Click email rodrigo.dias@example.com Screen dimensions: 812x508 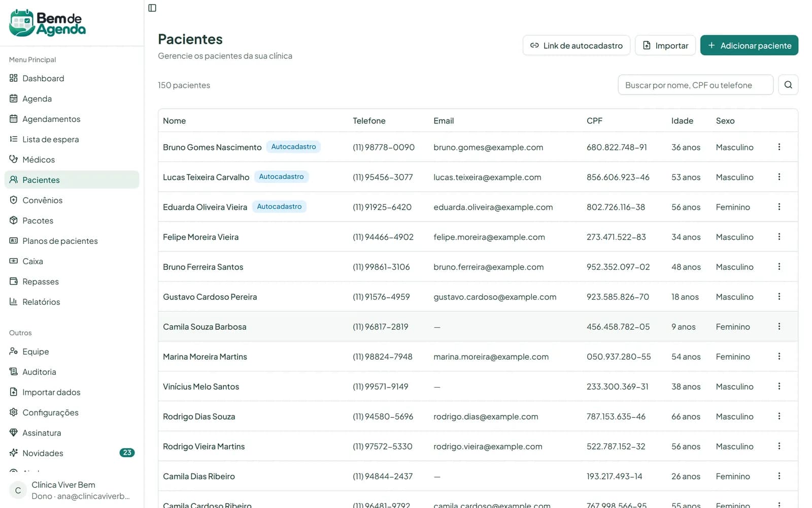pos(486,417)
